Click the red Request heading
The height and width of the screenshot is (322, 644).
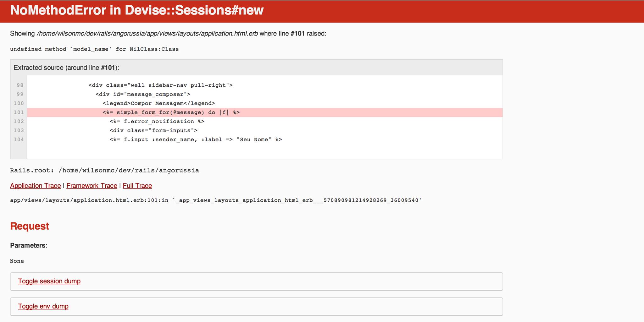[30, 226]
